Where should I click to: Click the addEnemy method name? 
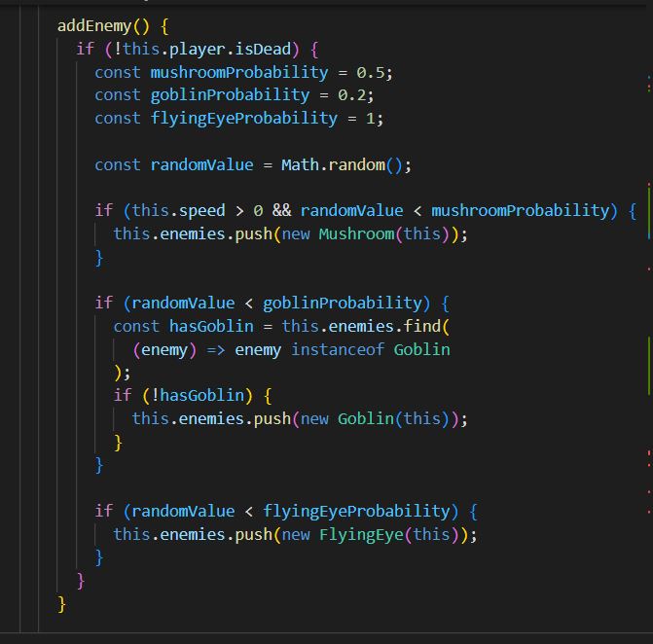click(94, 26)
